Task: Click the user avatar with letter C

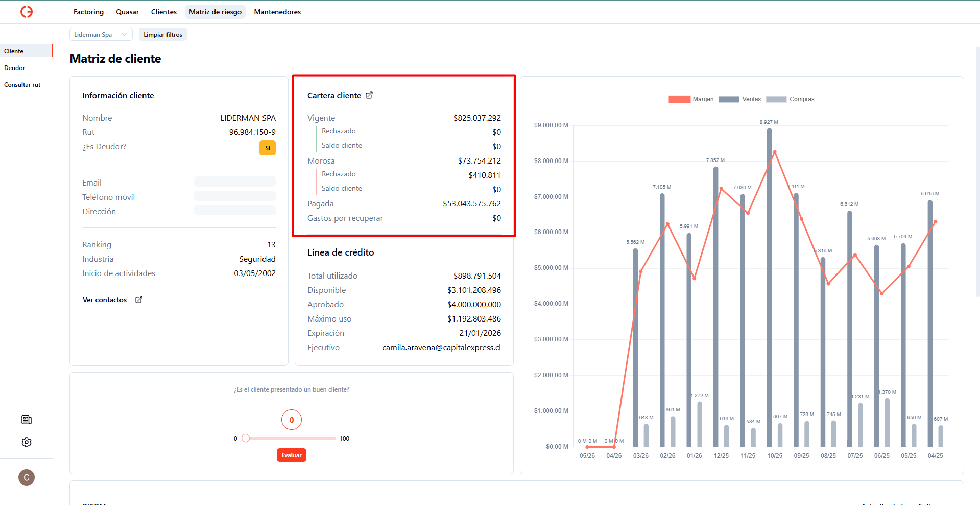Action: pos(27,477)
